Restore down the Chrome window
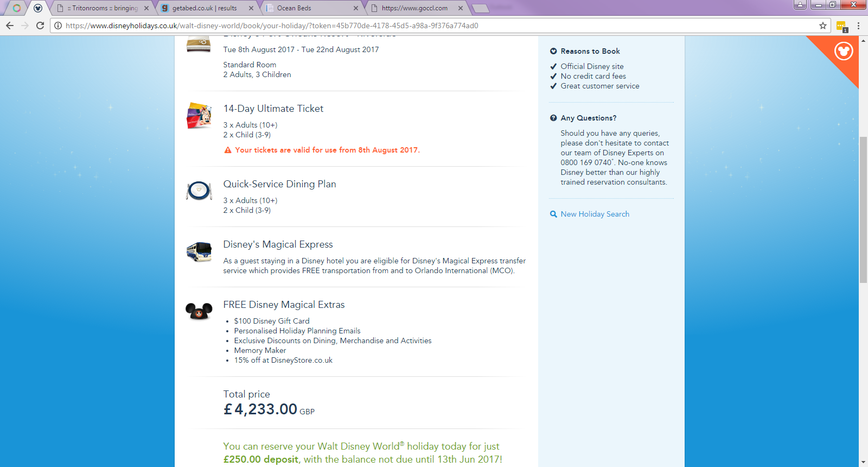The image size is (868, 467). click(832, 5)
